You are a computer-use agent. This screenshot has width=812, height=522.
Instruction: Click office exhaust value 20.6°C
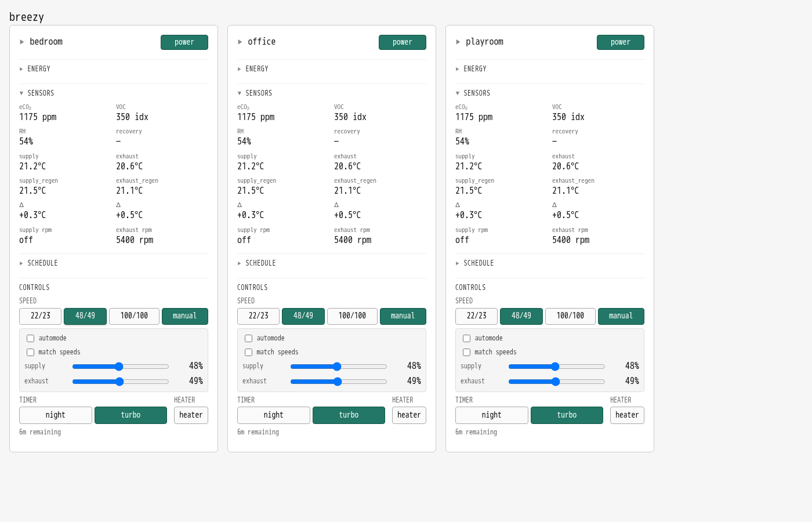click(x=347, y=166)
